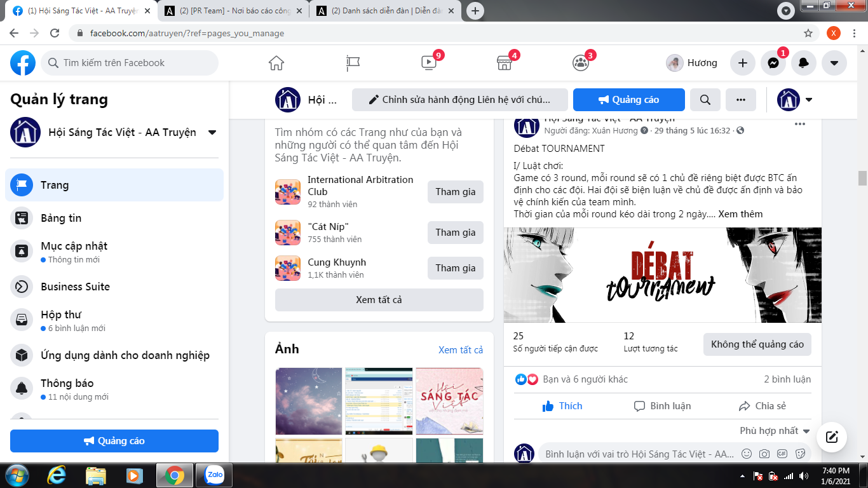868x488 pixels.
Task: Open a new browser tab
Action: pyautogui.click(x=475, y=11)
